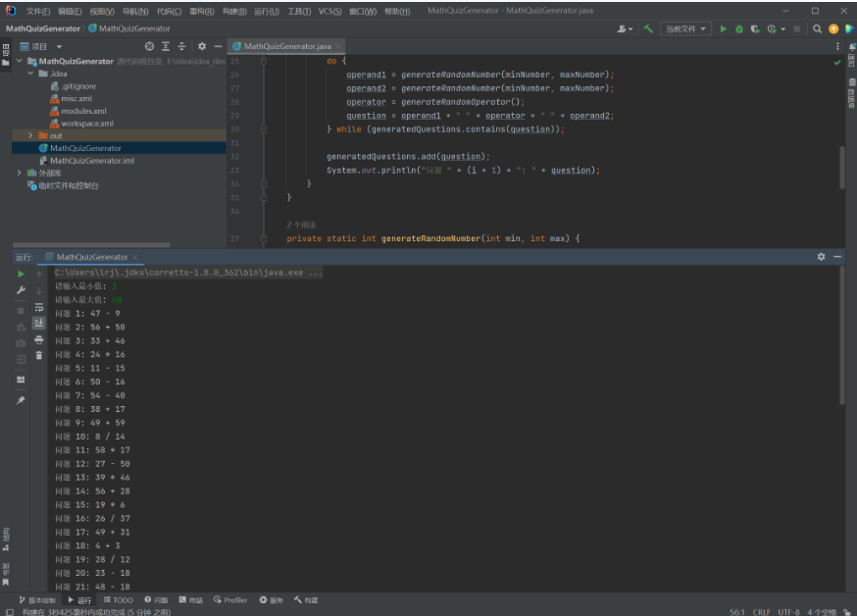Click the wrench icon in Run panel
The width and height of the screenshot is (857, 616).
pos(21,290)
